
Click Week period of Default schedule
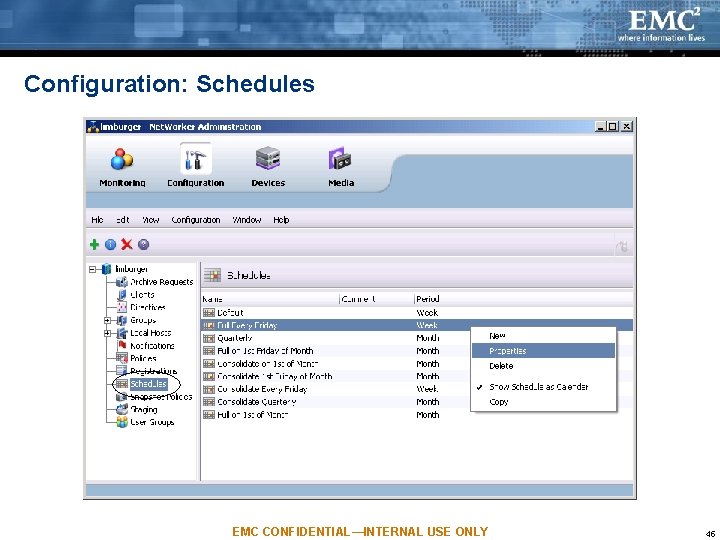pos(427,313)
